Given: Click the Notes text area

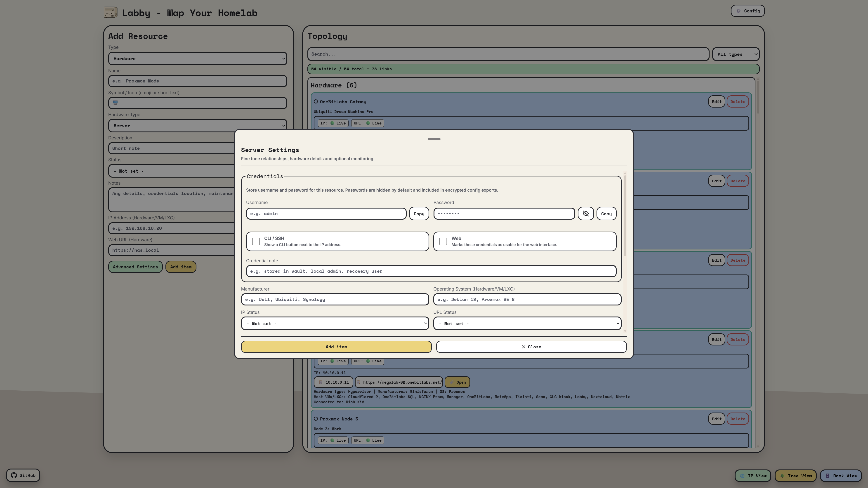Looking at the screenshot, I should (x=171, y=199).
